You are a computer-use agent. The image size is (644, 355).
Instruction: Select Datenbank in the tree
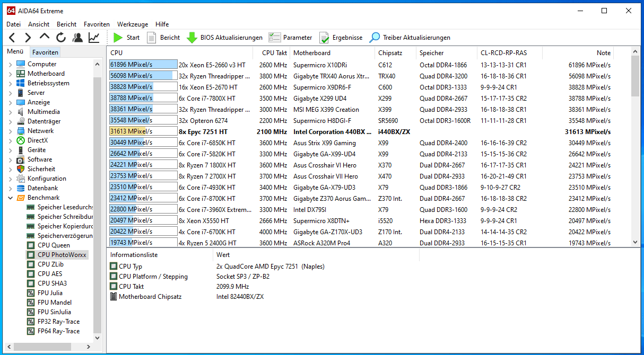point(42,188)
